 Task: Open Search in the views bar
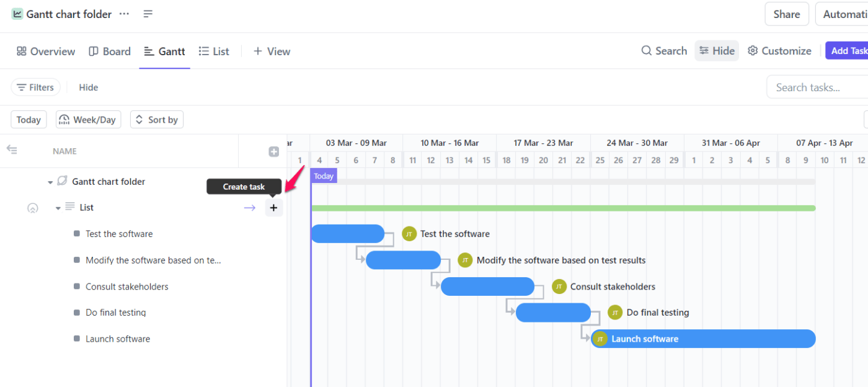664,51
